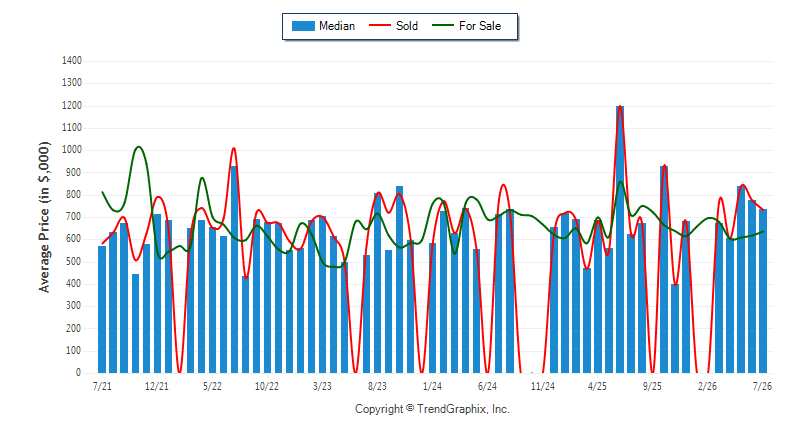Select the first Median bar at 7/21

point(102,310)
